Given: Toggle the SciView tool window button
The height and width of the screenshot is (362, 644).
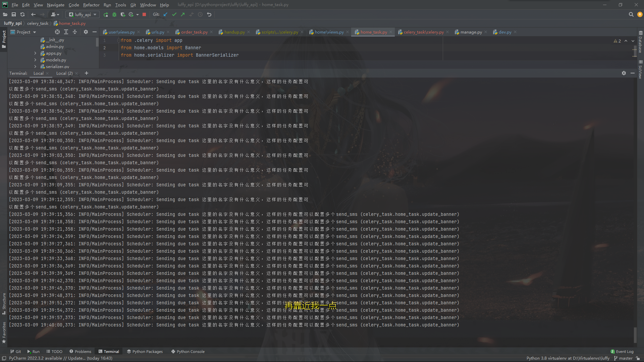Looking at the screenshot, I should (x=640, y=69).
